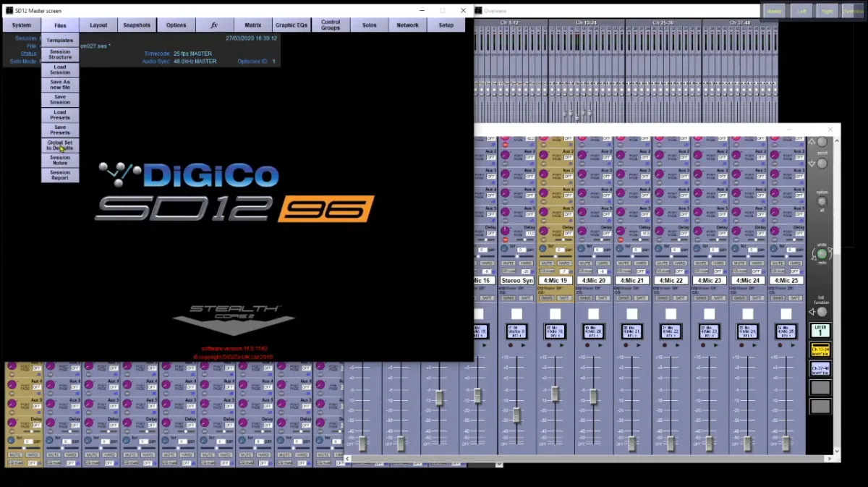Click the Delay knob on Stereo Syn channel
Viewport: 868px width, 487px height.
pyautogui.click(x=505, y=231)
